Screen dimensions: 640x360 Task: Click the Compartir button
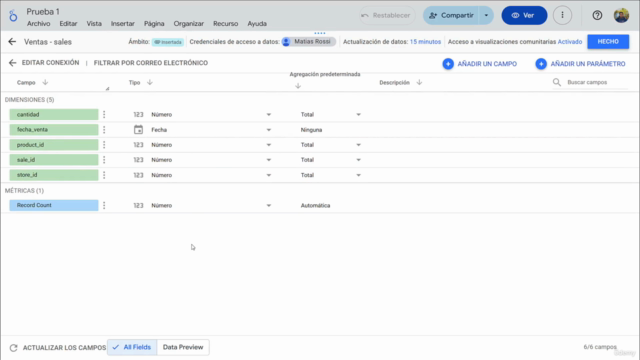[x=451, y=16]
